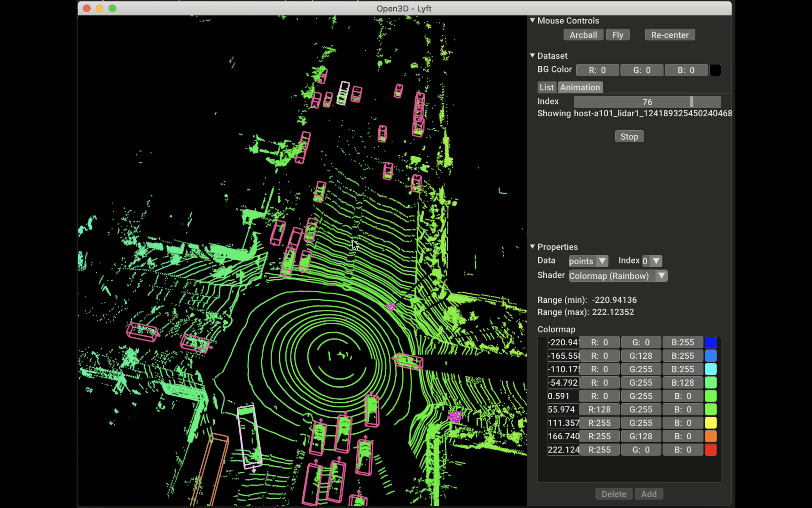The width and height of the screenshot is (812, 508).
Task: Edit B:255 field in row -110.17
Action: tap(683, 369)
